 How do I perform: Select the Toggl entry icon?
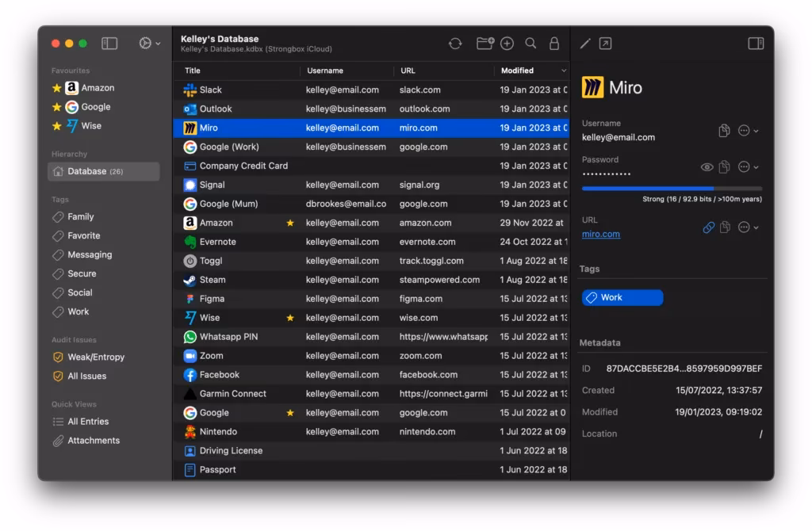(x=190, y=262)
